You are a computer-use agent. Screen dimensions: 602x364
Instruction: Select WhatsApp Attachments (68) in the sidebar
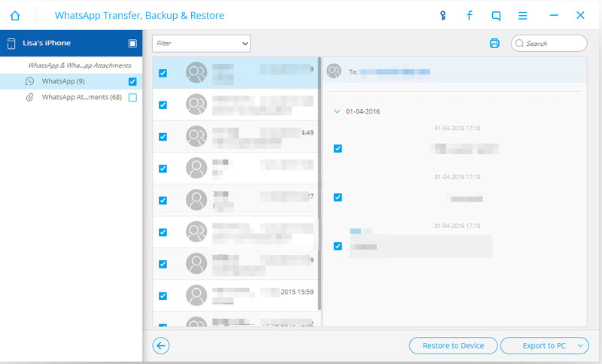click(x=71, y=98)
